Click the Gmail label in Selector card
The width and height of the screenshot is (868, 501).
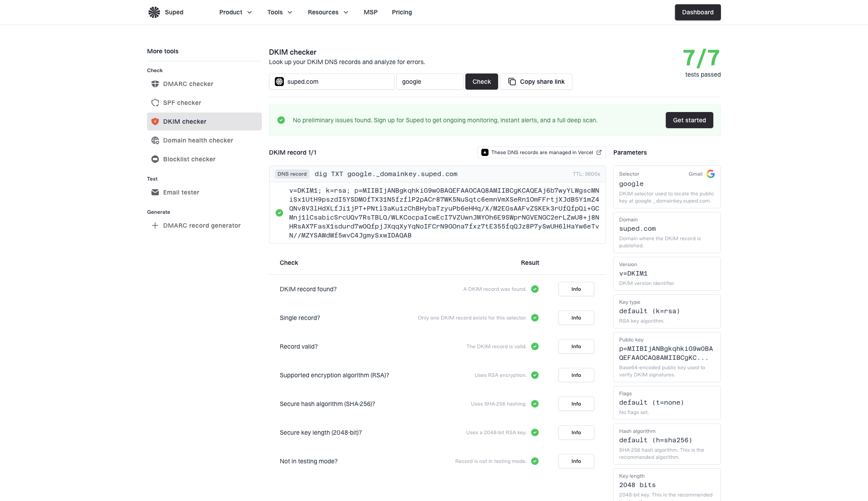click(x=695, y=174)
